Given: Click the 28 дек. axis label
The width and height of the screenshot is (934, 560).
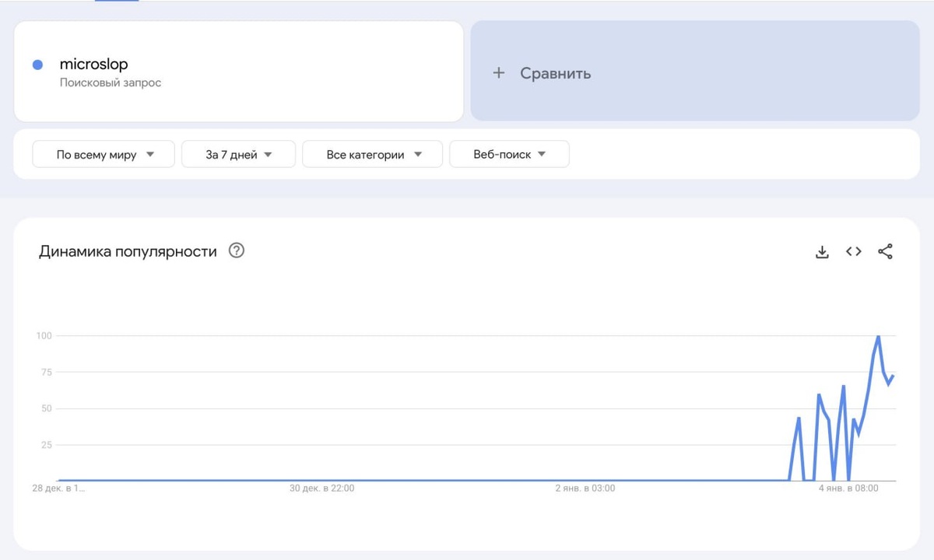Looking at the screenshot, I should 58,488.
